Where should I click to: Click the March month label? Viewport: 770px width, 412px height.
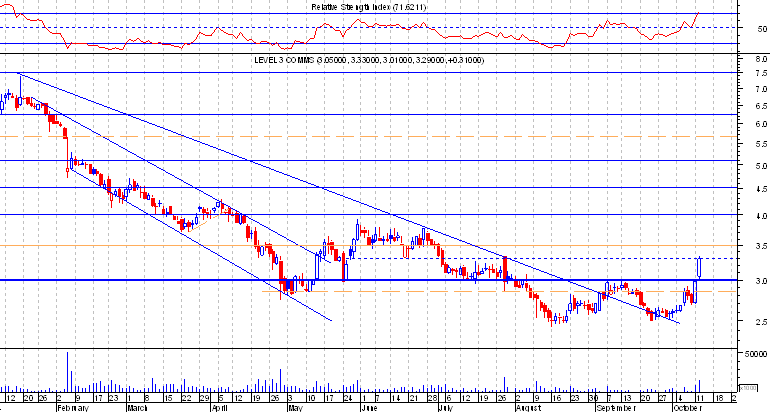pos(137,408)
